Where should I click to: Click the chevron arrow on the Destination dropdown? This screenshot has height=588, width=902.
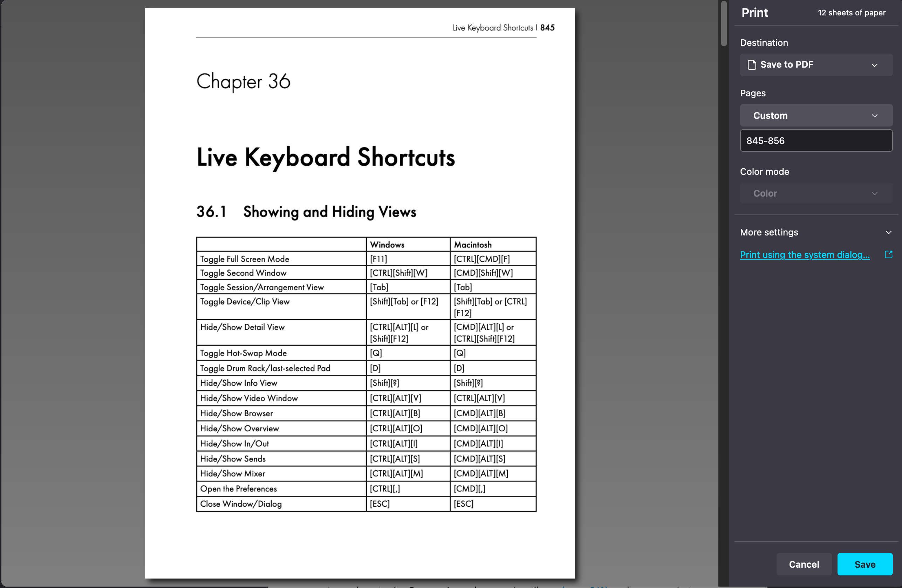(x=874, y=65)
